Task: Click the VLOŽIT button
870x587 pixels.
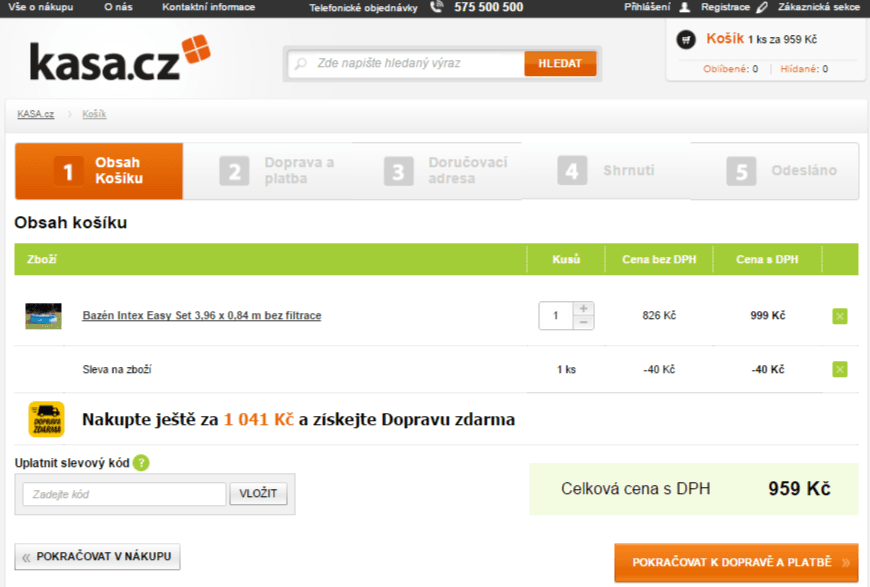Action: pos(258,493)
